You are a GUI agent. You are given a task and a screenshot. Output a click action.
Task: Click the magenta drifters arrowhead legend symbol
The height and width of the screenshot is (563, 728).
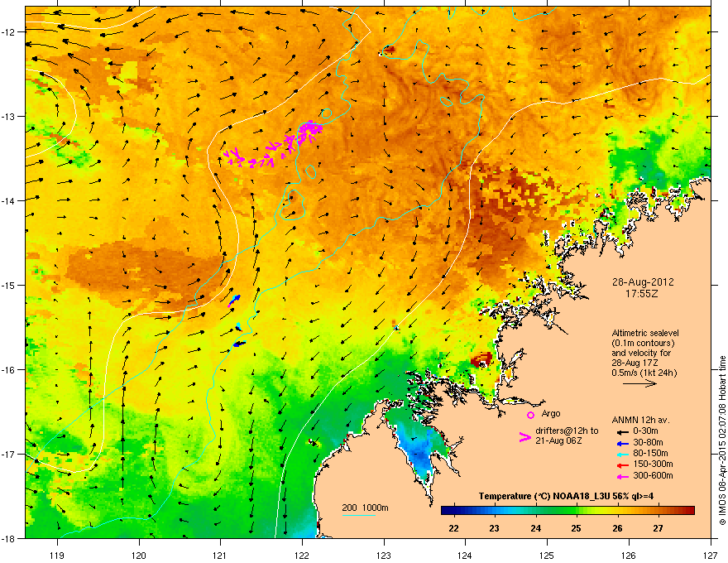(524, 436)
